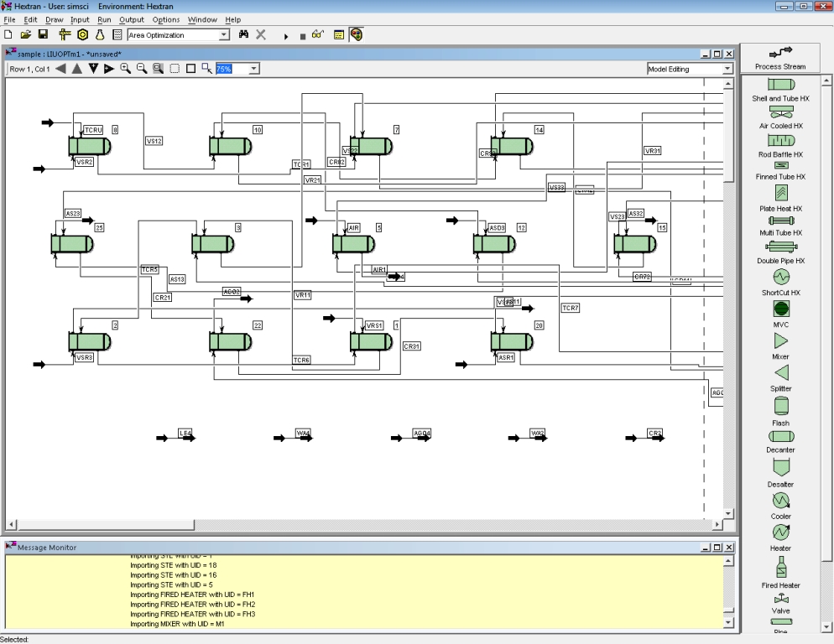
Task: Open the File menu
Action: coord(9,19)
